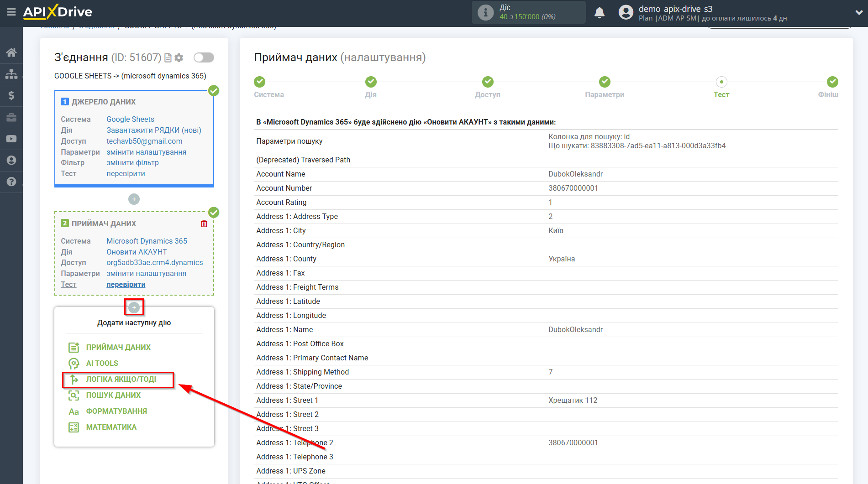Open the notifications bell

(600, 12)
